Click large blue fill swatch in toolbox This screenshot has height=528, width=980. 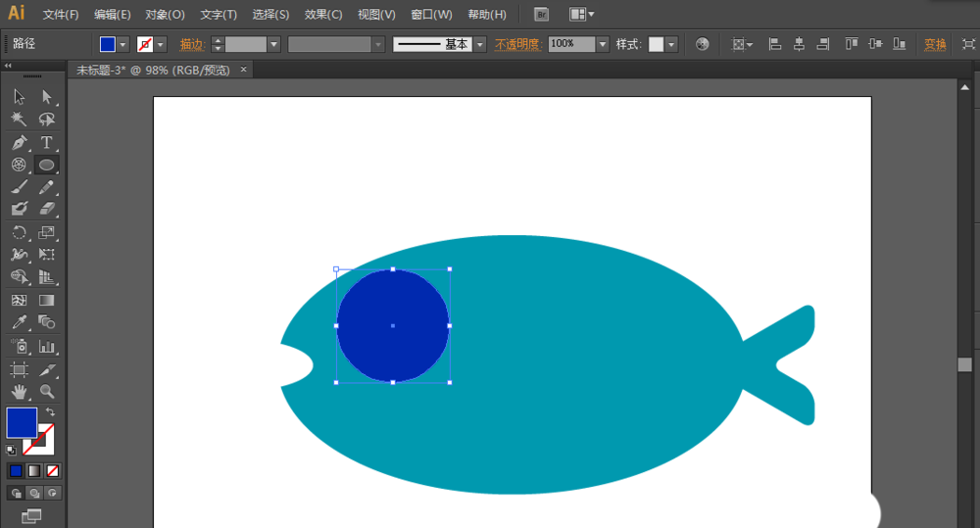[22, 422]
